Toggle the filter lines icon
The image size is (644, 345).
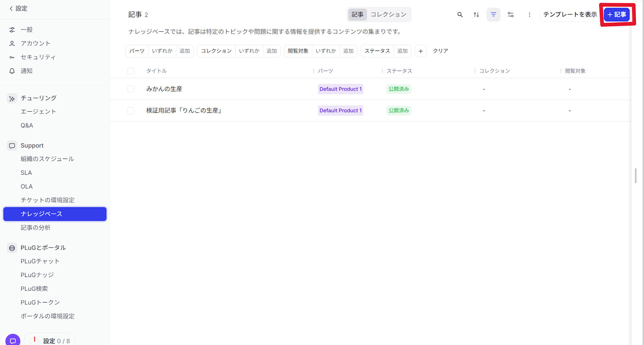pos(493,15)
